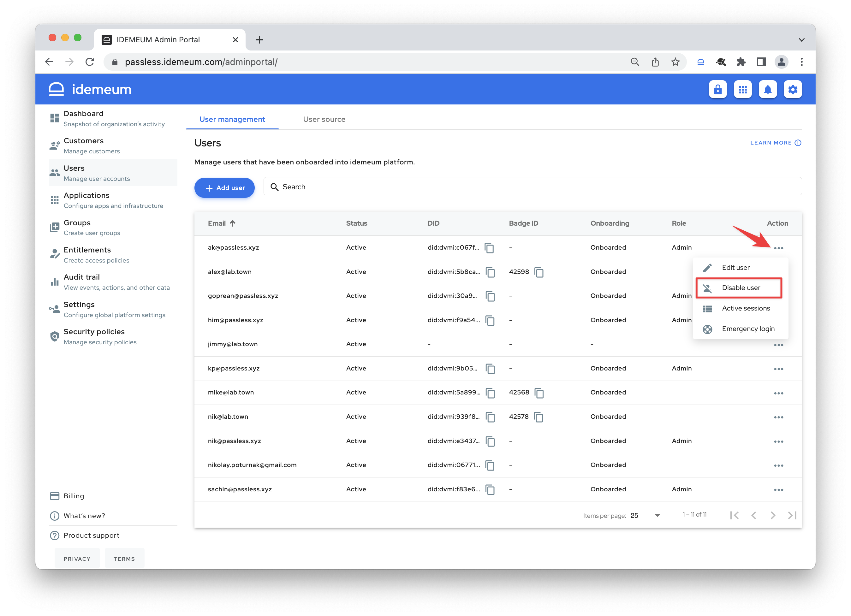This screenshot has width=851, height=616.
Task: Copy DID for mike@lab.town
Action: pyautogui.click(x=490, y=393)
